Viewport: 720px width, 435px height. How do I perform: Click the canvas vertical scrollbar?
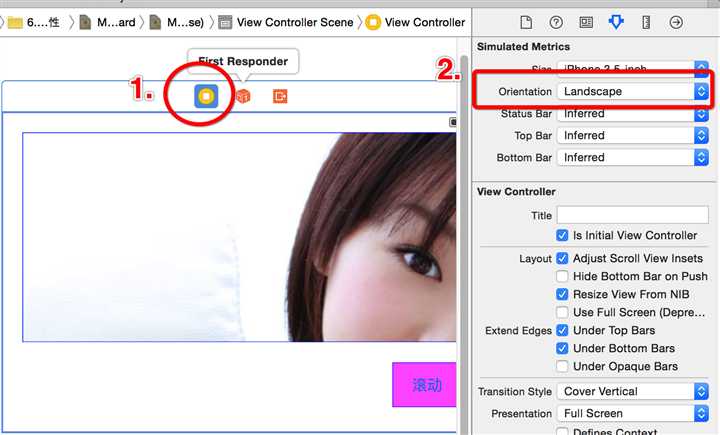[464, 243]
